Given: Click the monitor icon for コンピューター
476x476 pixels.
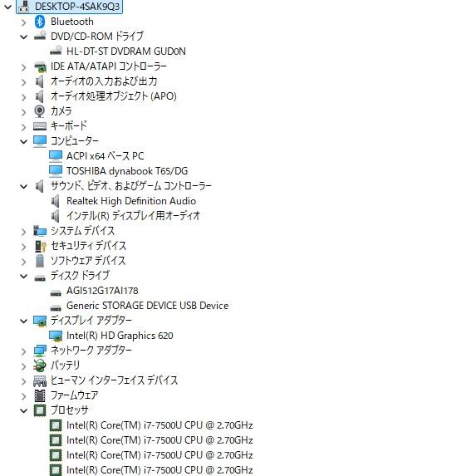Looking at the screenshot, I should tap(40, 141).
